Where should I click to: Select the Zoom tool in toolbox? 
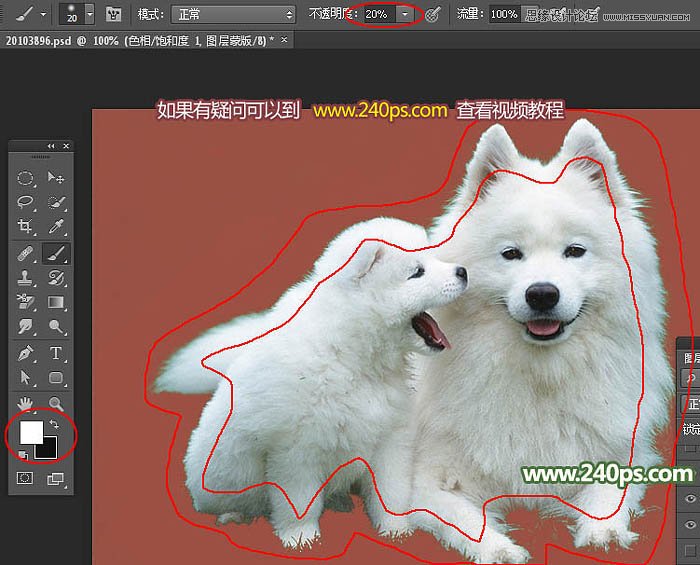point(57,403)
